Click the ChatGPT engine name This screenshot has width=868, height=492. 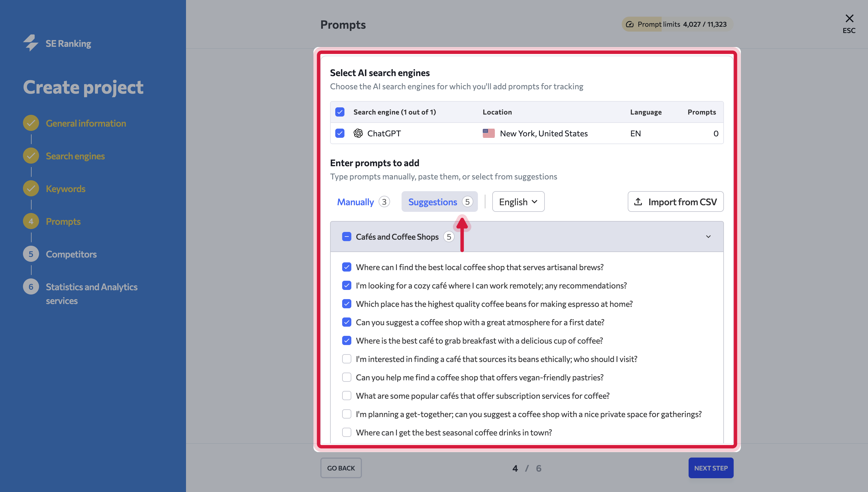[x=384, y=133]
